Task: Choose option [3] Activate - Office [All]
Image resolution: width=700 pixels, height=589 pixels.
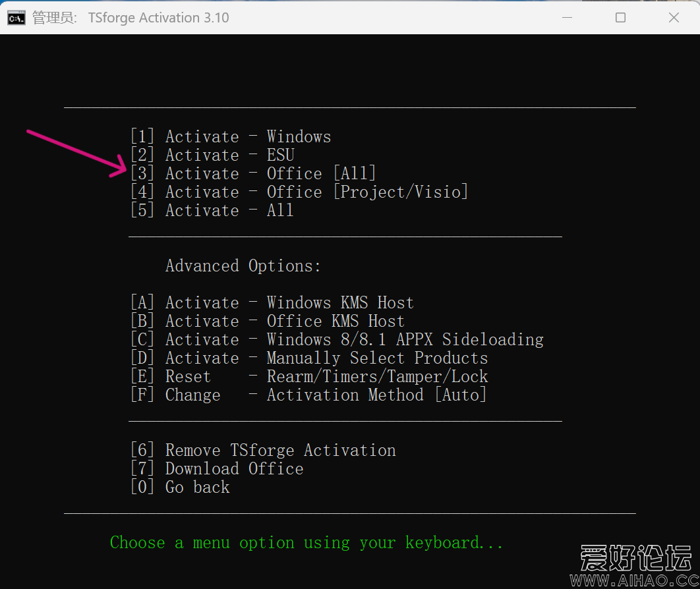Action: [x=253, y=173]
